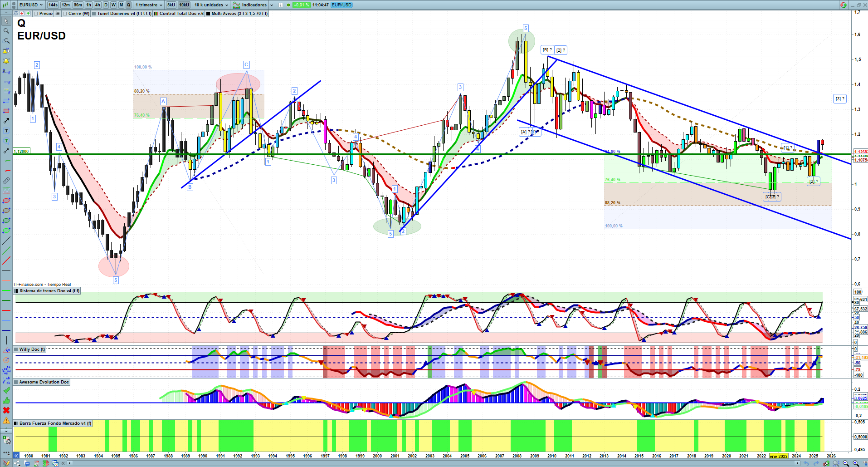This screenshot has width=868, height=467.
Task: Select the dark green ellipse tool
Action: click(6, 221)
